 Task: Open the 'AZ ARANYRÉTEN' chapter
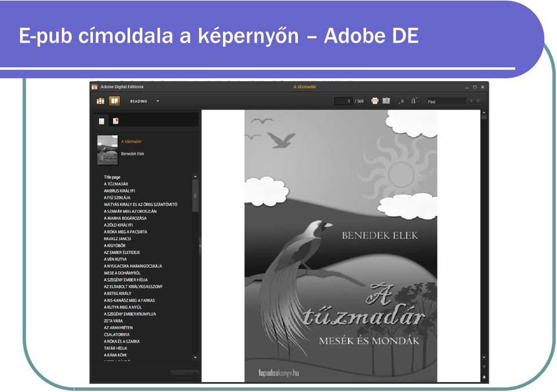(118, 328)
